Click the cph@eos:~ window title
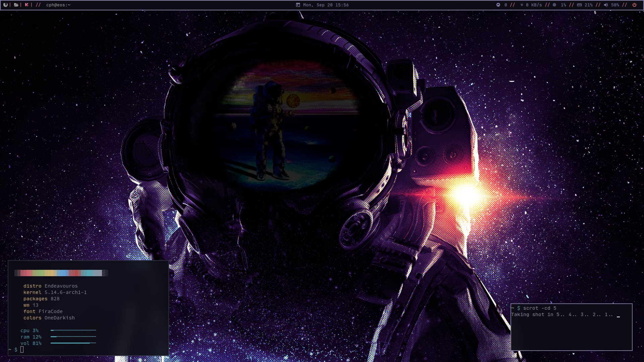The image size is (644, 362). [58, 5]
